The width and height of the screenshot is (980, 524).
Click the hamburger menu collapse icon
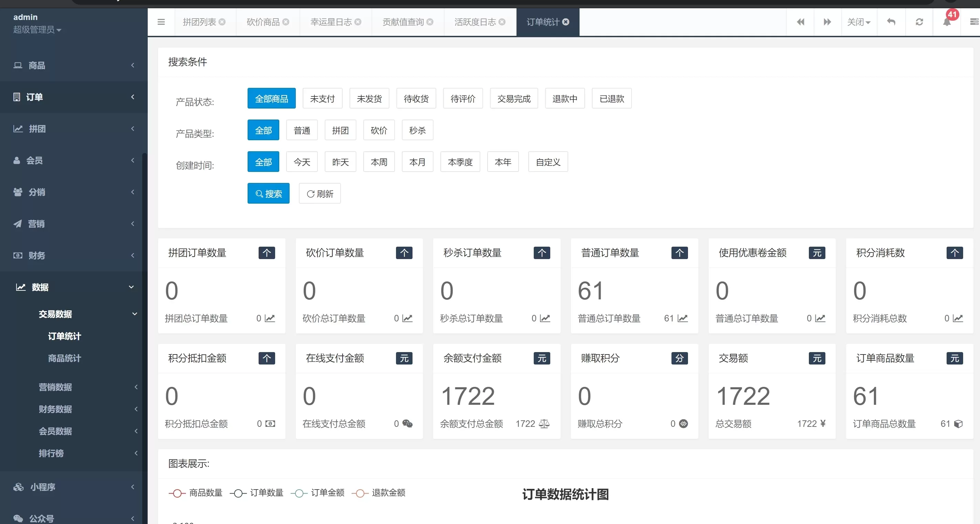pos(161,22)
